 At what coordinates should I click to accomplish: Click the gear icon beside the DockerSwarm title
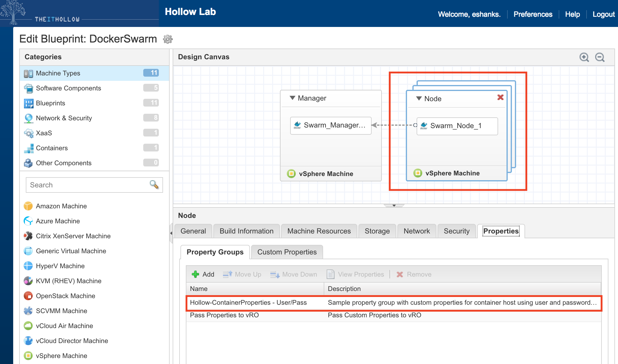(x=168, y=39)
